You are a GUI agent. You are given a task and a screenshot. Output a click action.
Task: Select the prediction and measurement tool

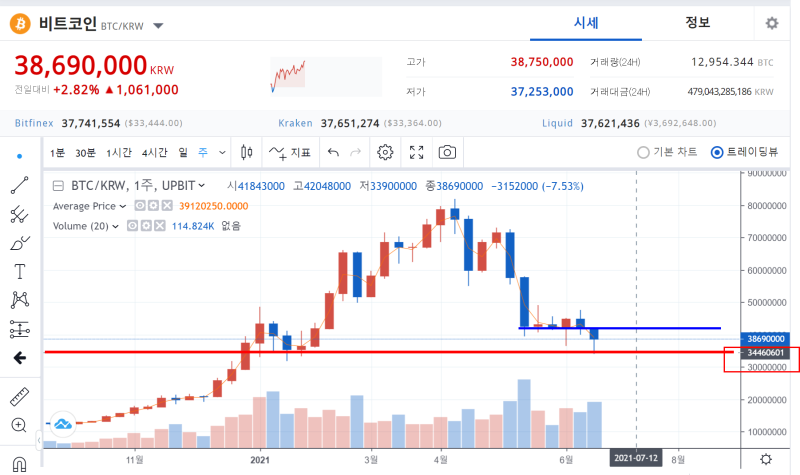point(19,329)
